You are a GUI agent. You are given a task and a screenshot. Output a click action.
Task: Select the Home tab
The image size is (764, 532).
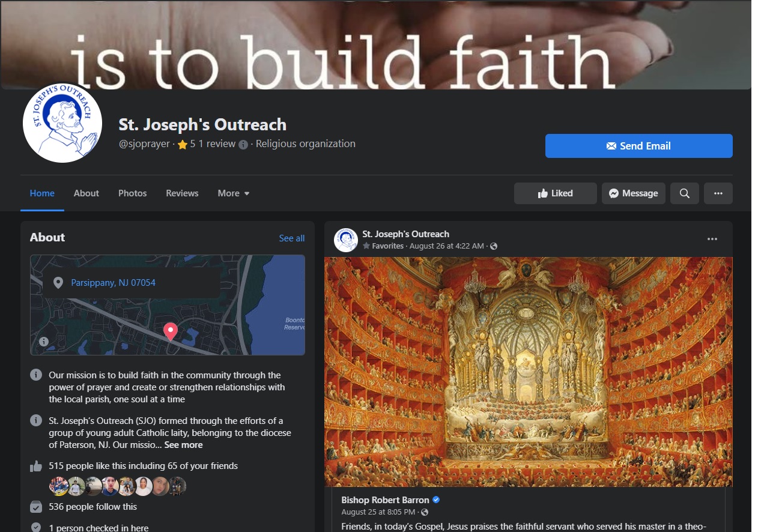[42, 193]
